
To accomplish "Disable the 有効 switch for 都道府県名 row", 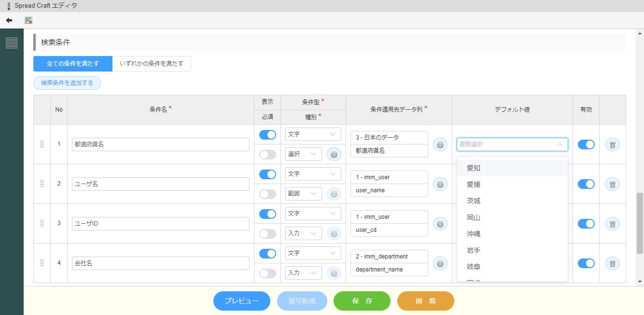I will [586, 144].
